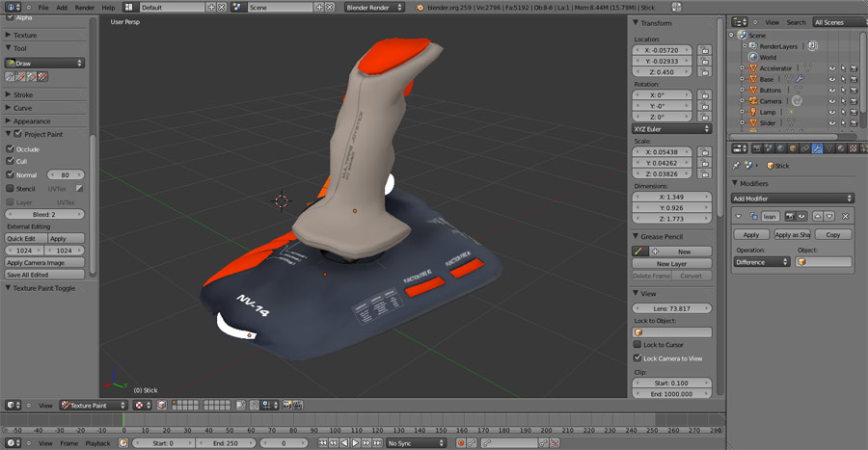Click the grease pencil draw icon

point(637,251)
